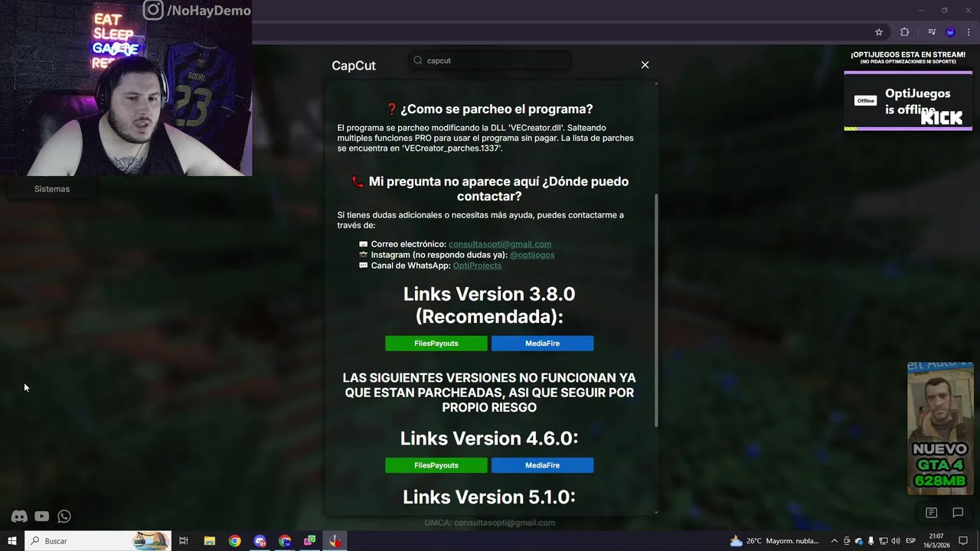
Task: Open the OptiProjects WhatsApp channel link
Action: point(477,266)
